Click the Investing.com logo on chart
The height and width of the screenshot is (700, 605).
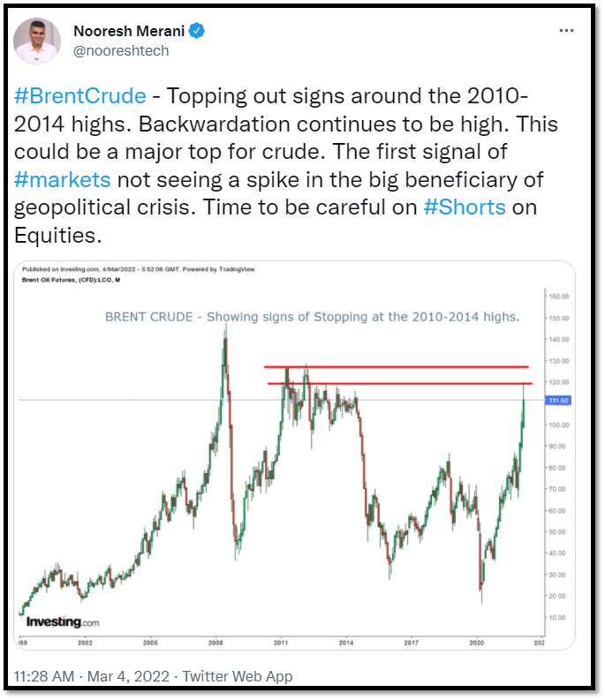(x=63, y=621)
